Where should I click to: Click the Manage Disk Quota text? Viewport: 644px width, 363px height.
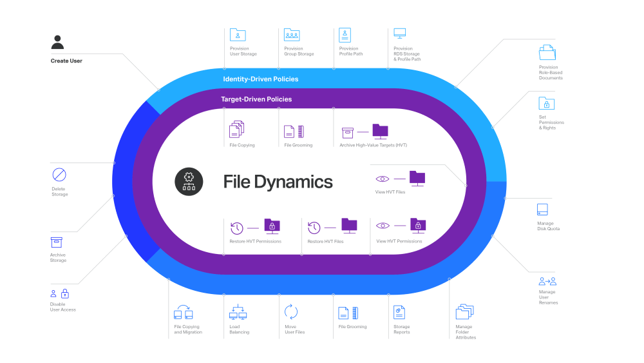(548, 226)
